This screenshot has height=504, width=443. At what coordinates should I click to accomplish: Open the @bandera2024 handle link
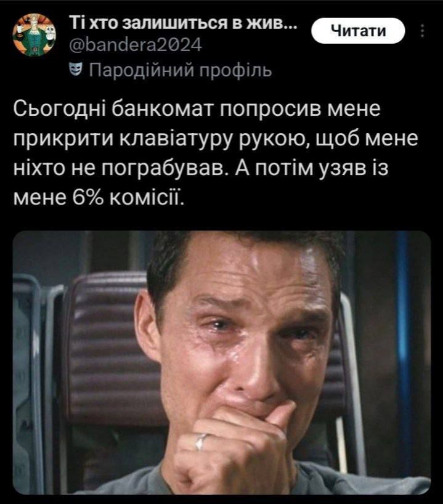[136, 45]
